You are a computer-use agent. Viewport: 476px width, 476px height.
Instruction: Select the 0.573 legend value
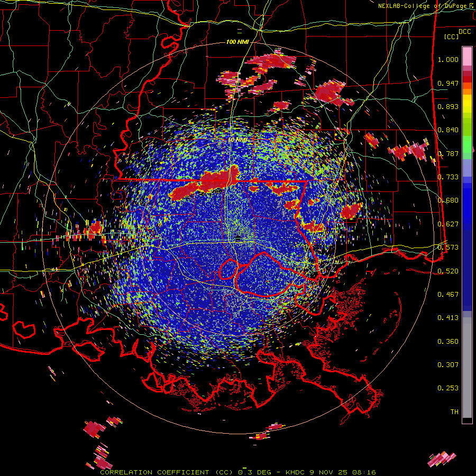pyautogui.click(x=448, y=248)
